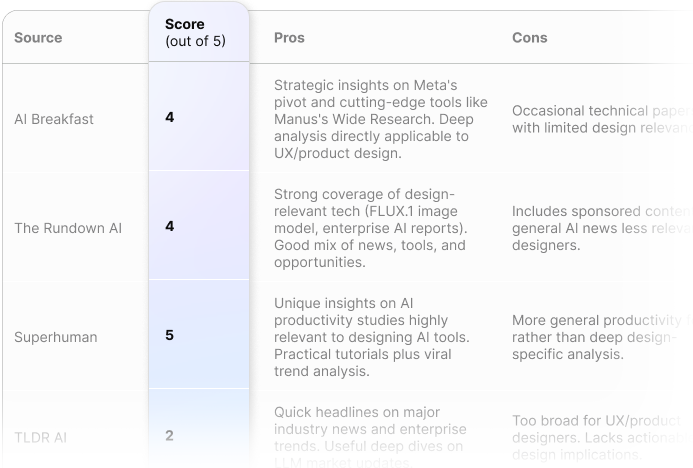This screenshot has height=468, width=693.
Task: Click the score 5 for Superhuman
Action: [x=170, y=335]
